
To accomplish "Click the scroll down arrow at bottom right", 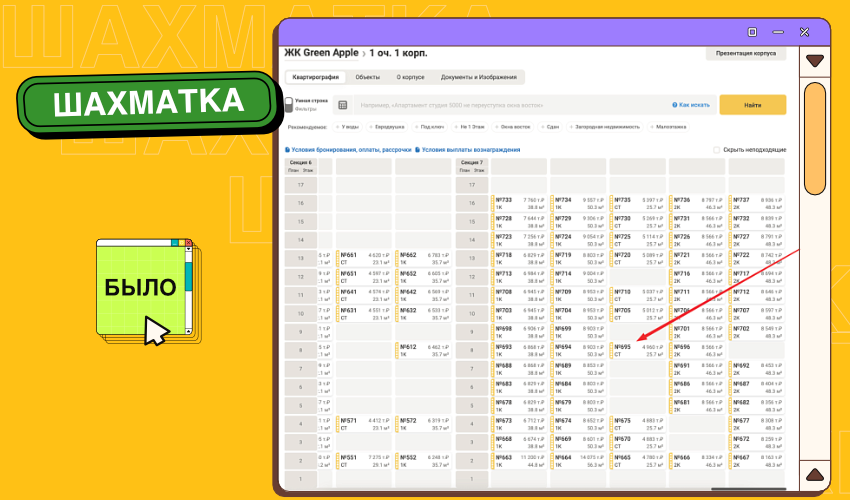I will click(815, 474).
